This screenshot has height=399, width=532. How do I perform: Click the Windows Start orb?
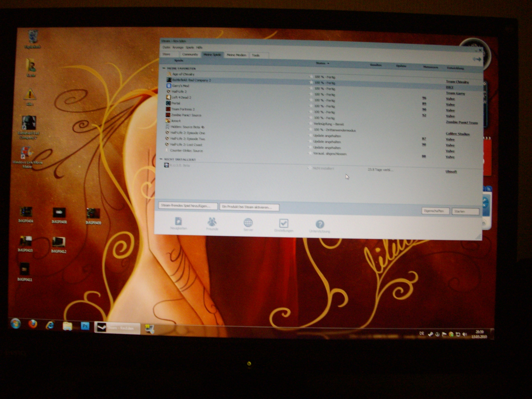pyautogui.click(x=15, y=324)
